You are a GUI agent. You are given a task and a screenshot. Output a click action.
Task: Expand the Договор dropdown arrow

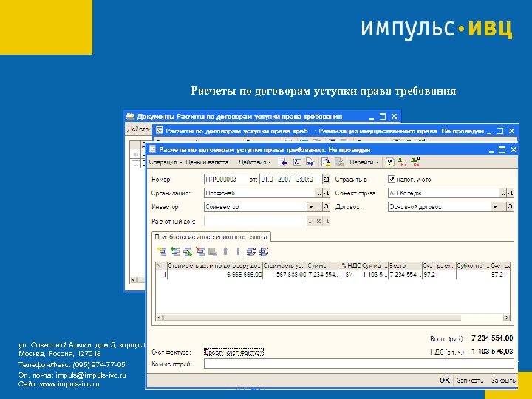[495, 207]
